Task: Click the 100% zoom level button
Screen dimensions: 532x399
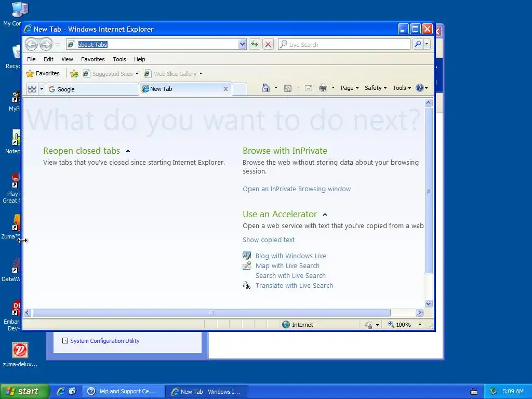Action: [400, 325]
